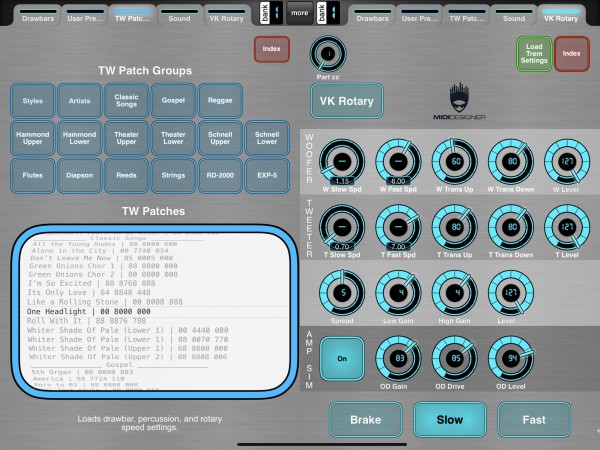Select the Reggae patch group
This screenshot has width=600, height=450.
point(220,101)
